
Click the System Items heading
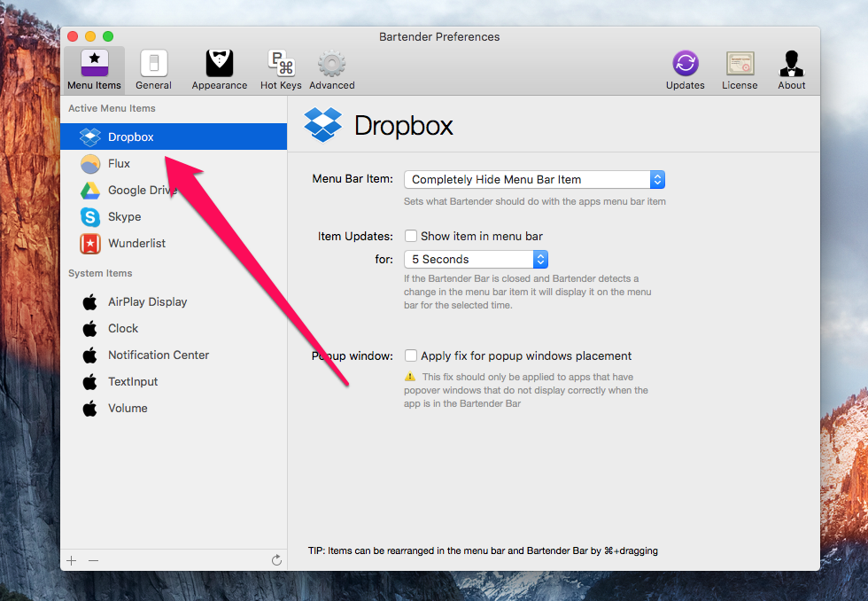(100, 273)
